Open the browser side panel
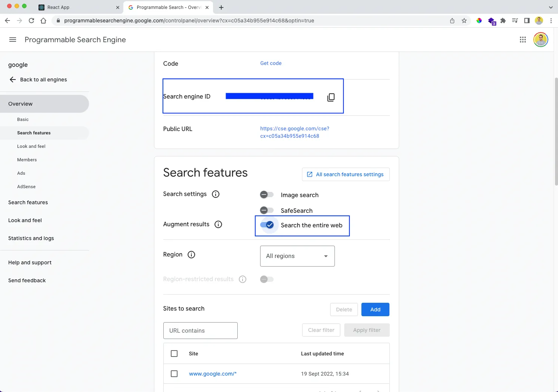The image size is (558, 392). (527, 21)
